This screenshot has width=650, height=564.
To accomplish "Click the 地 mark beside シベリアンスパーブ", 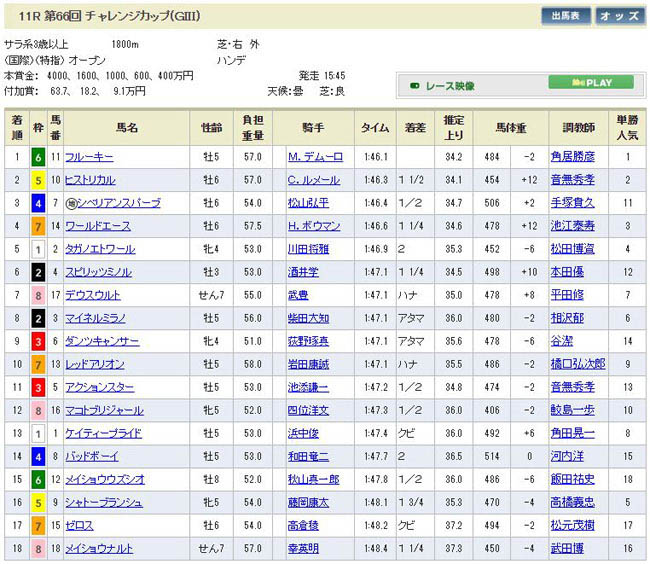I will pyautogui.click(x=72, y=203).
